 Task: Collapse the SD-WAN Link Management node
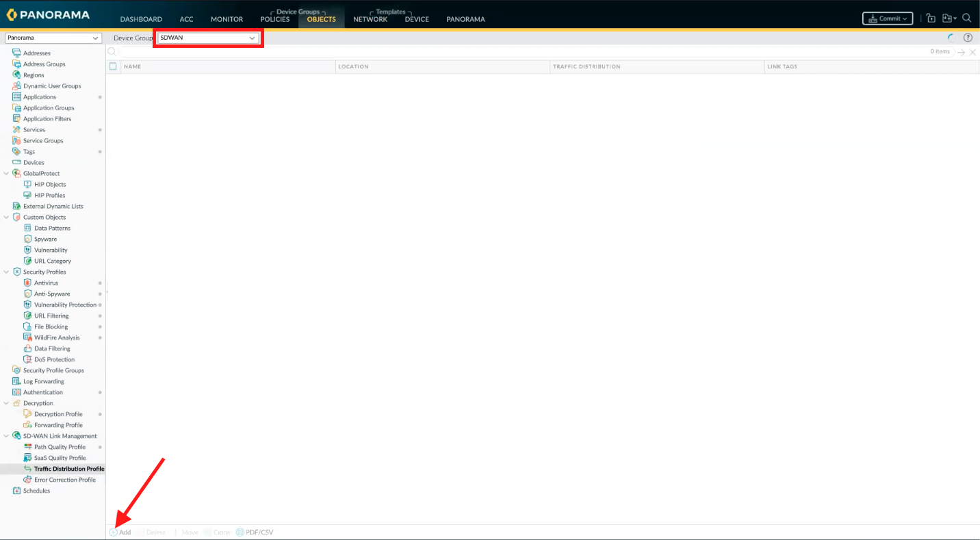tap(7, 436)
